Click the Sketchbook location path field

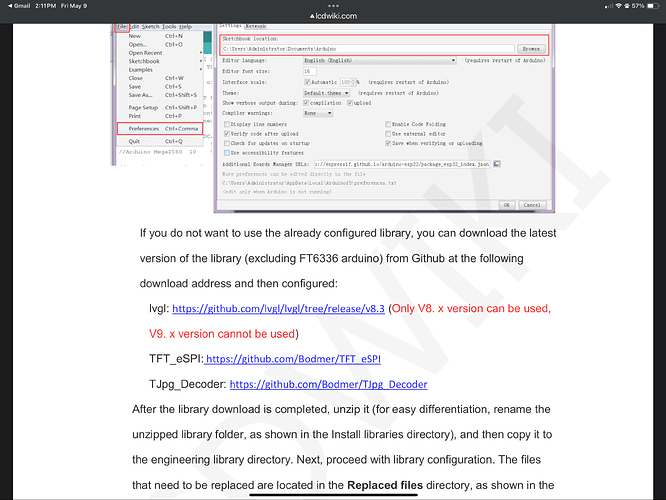click(x=368, y=49)
